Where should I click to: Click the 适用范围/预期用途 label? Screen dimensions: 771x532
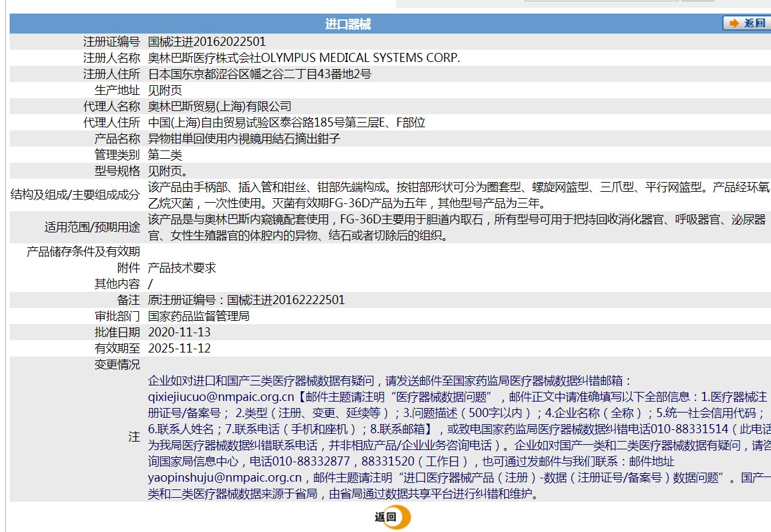[92, 227]
